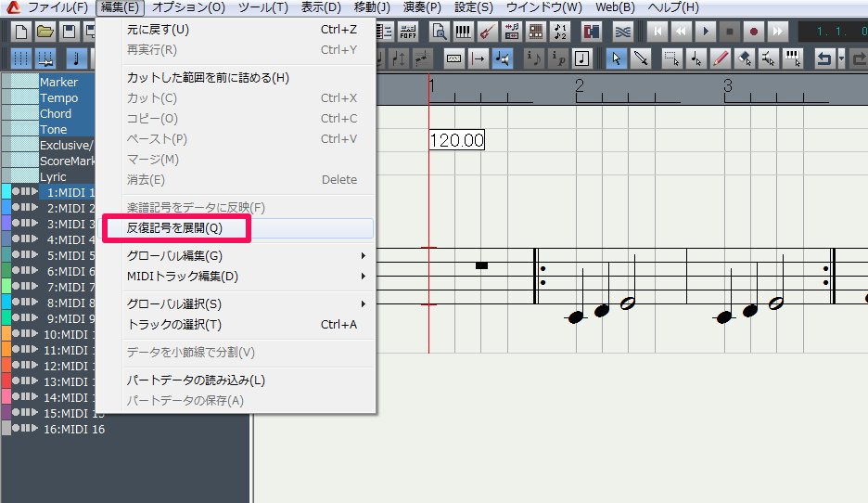Viewport: 868px width, 503px height.
Task: Open the guitar fretboard icon
Action: (487, 32)
